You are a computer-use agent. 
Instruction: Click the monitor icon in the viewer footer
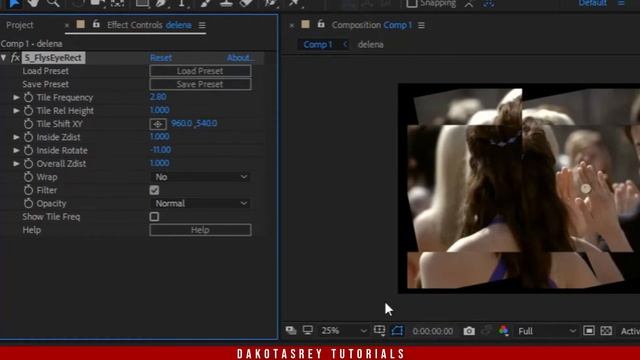pos(308,331)
